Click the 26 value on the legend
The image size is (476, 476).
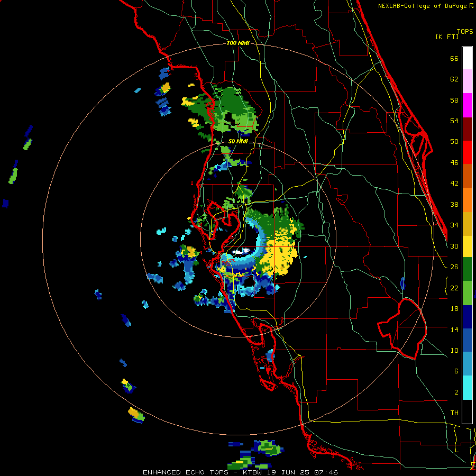point(454,267)
